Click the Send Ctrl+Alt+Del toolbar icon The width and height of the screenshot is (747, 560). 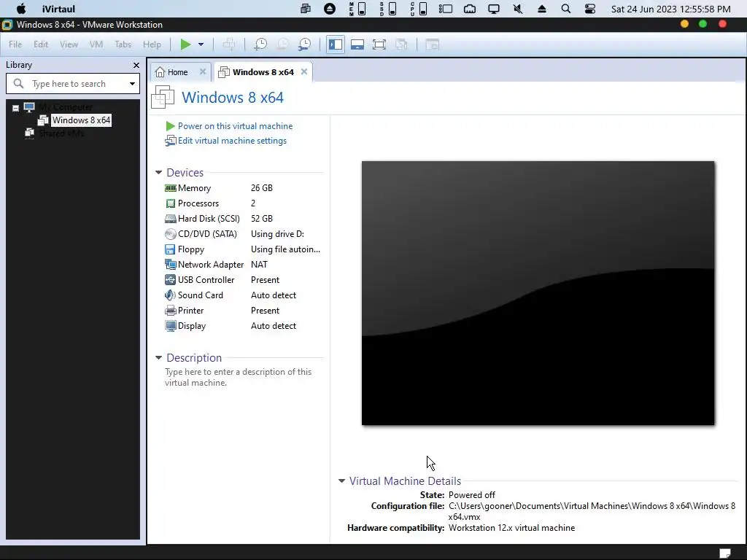[228, 44]
